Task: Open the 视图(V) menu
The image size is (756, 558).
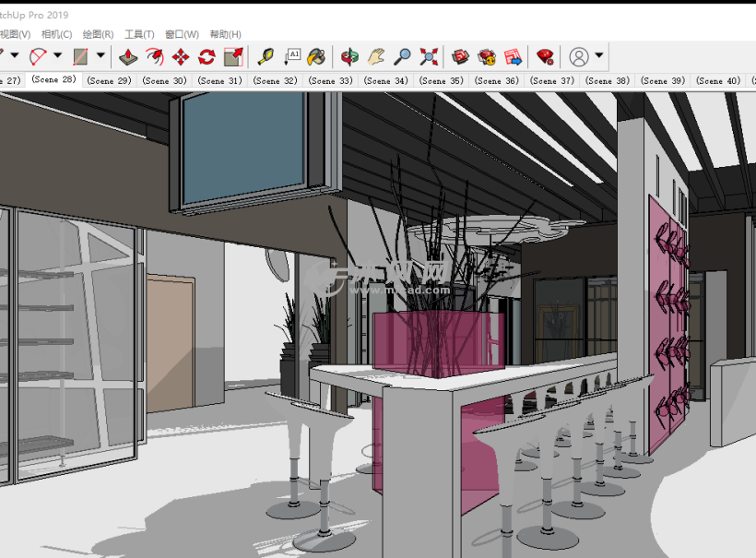Action: 15,34
